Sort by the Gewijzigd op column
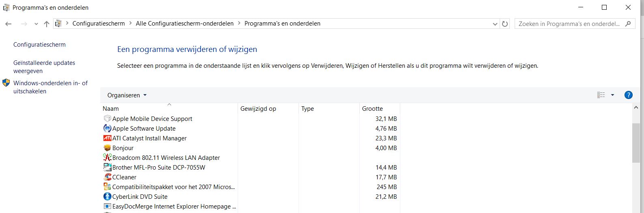The height and width of the screenshot is (213, 644). pos(268,108)
